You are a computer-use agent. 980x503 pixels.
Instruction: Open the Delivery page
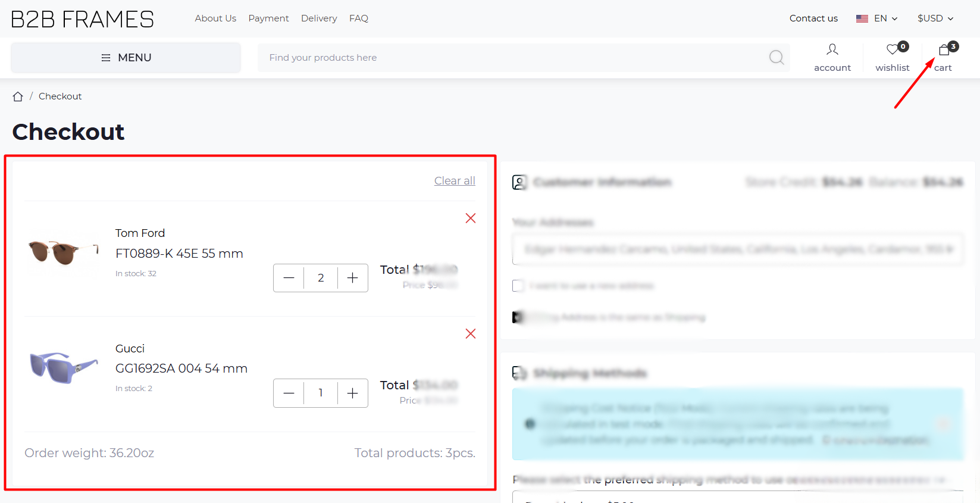click(x=319, y=18)
